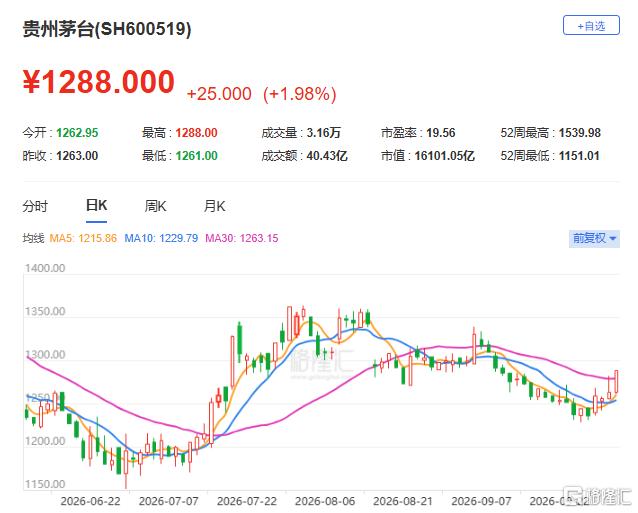Image resolution: width=638 pixels, height=513 pixels.
Task: Click the 1200.00 price axis label
Action: (45, 441)
